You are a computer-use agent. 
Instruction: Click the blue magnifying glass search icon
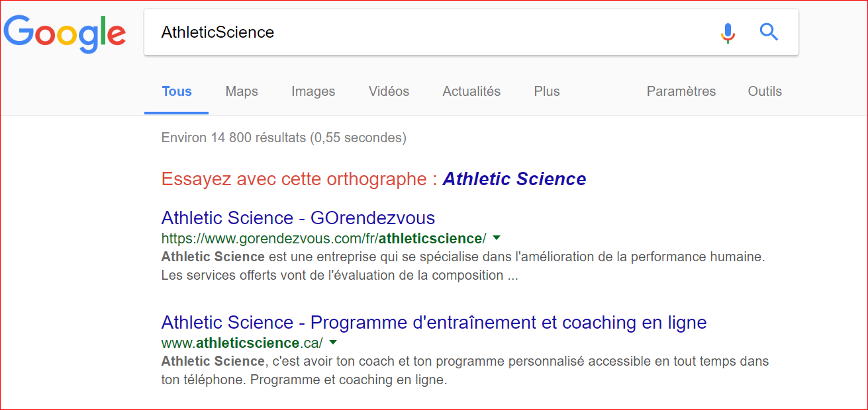coord(768,32)
